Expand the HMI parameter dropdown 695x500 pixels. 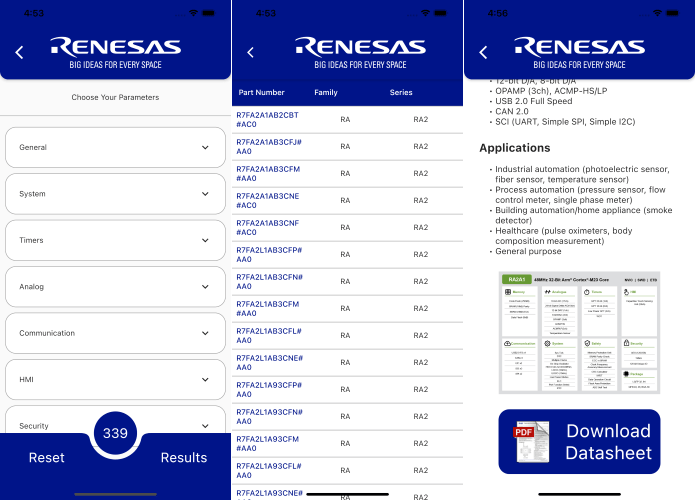[115, 379]
